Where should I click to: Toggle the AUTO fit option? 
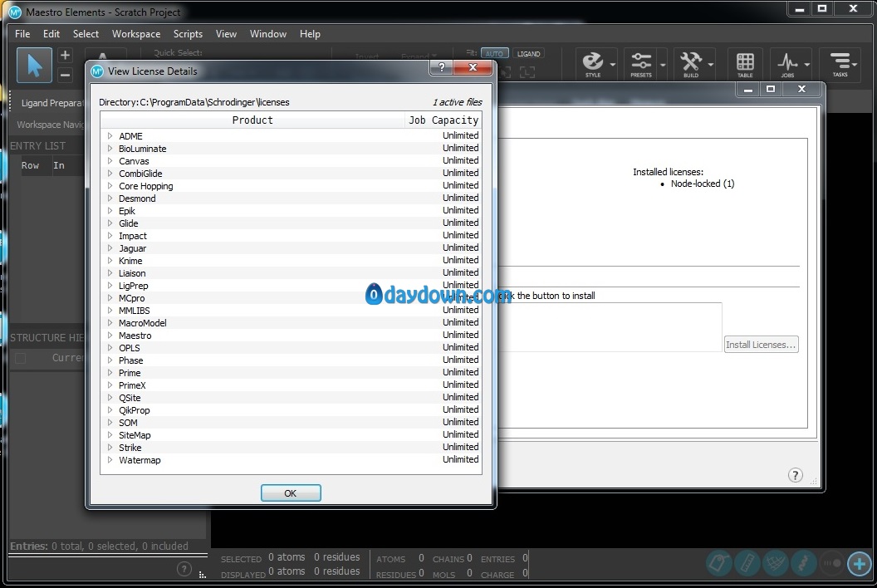coord(494,54)
